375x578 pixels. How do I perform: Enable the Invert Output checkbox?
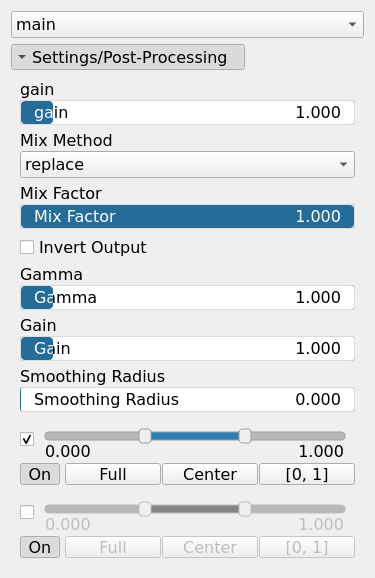[27, 247]
